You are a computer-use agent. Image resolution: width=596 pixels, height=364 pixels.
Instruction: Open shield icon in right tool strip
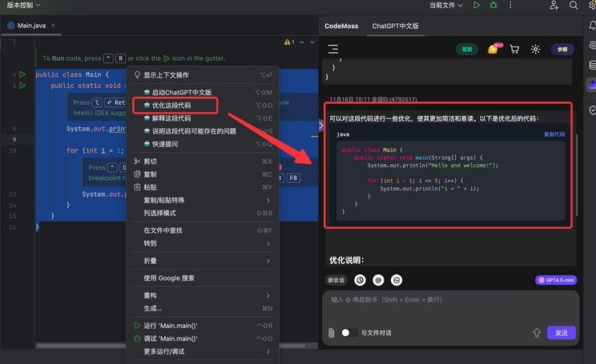592,110
